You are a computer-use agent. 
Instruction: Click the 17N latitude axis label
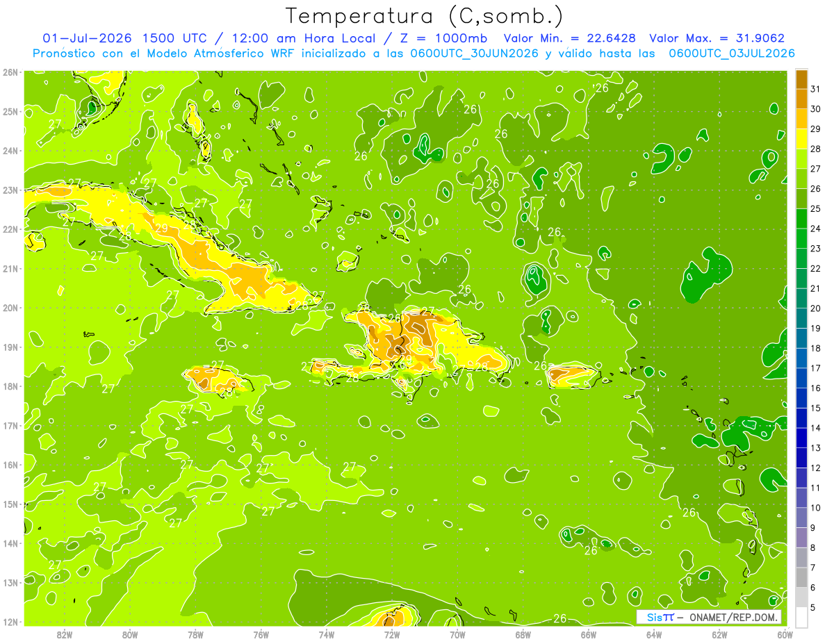pos(10,426)
